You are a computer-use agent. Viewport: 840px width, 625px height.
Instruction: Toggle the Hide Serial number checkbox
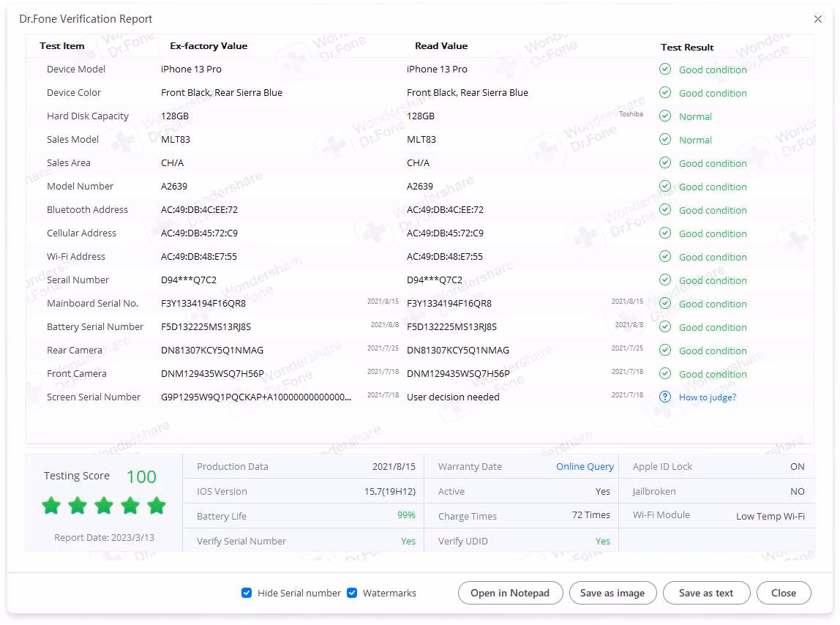(x=247, y=593)
